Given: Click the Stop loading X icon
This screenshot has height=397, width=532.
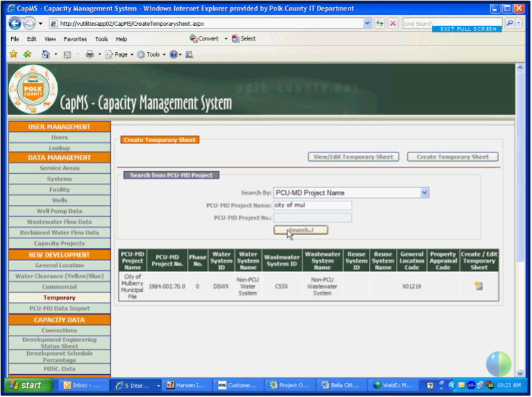Looking at the screenshot, I should pos(393,23).
